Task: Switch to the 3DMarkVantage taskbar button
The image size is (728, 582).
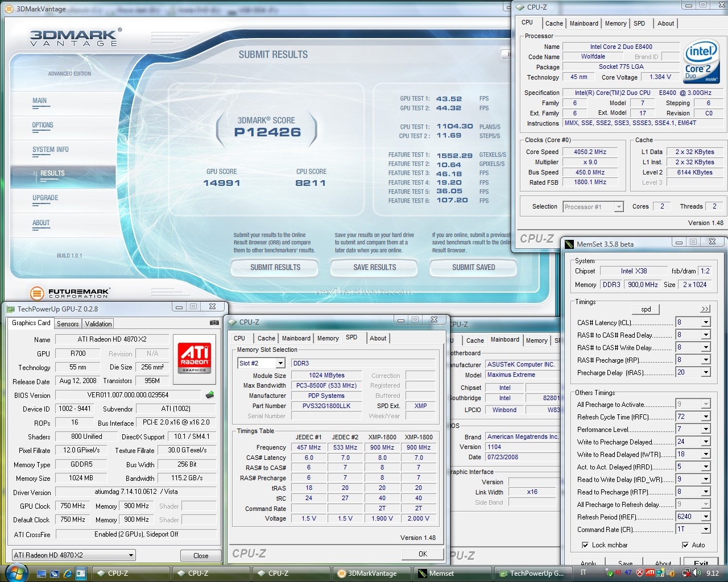Action: (x=372, y=573)
